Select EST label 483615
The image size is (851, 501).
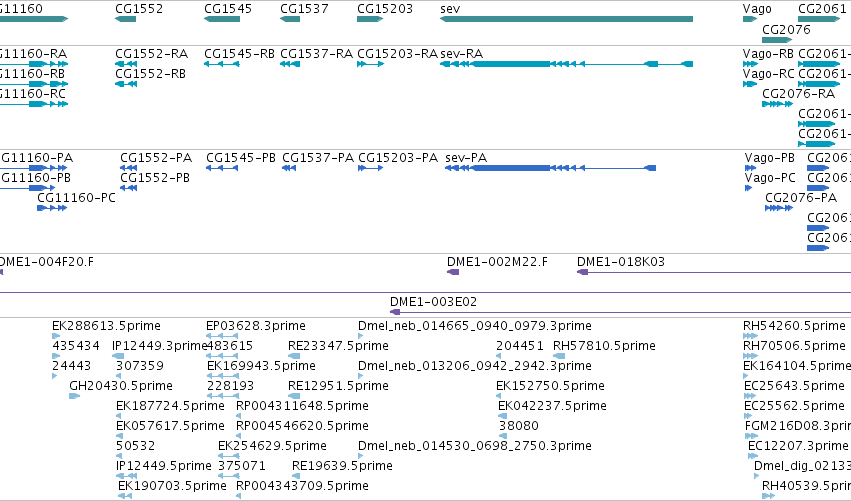[x=230, y=346]
